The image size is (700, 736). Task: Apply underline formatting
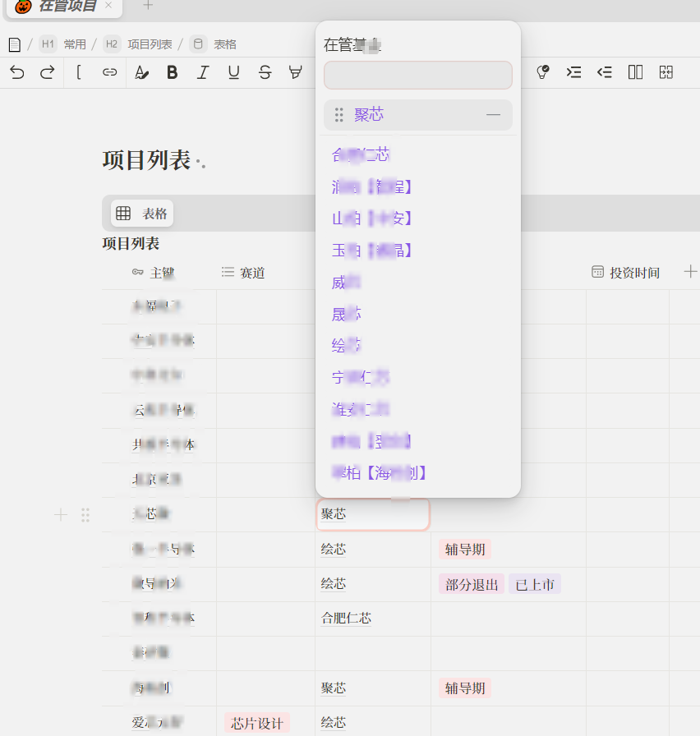(234, 72)
